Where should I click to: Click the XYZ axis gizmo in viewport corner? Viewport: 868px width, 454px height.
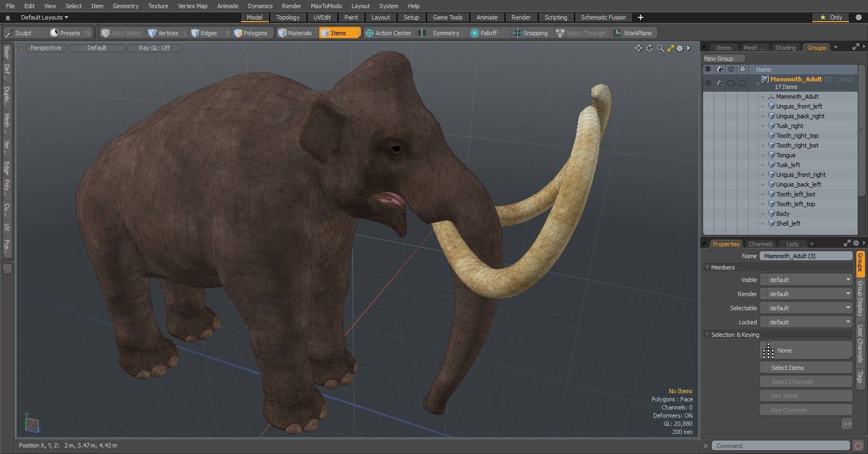pos(31,423)
